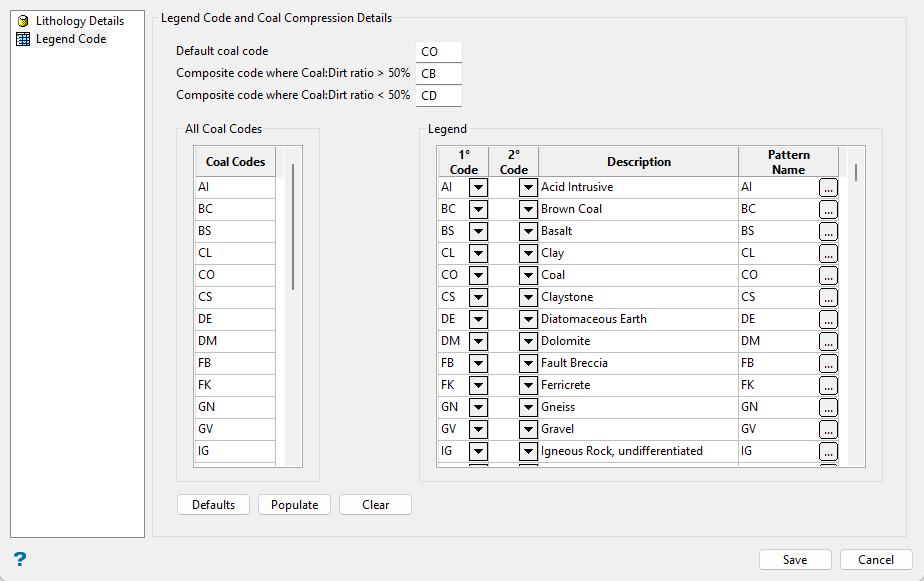Image resolution: width=924 pixels, height=581 pixels.
Task: Click the Default coal code input field
Action: tap(439, 51)
